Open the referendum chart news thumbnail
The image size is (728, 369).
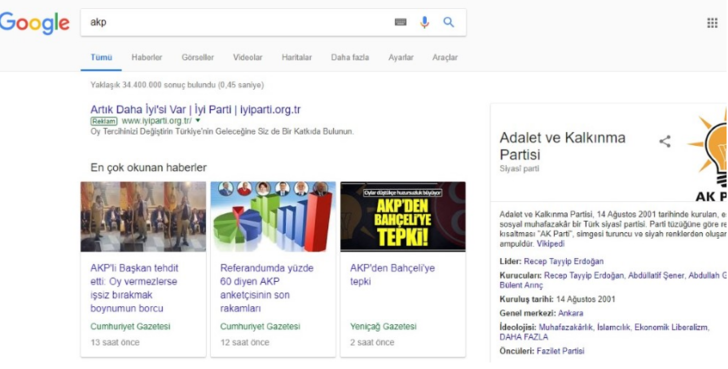point(273,217)
